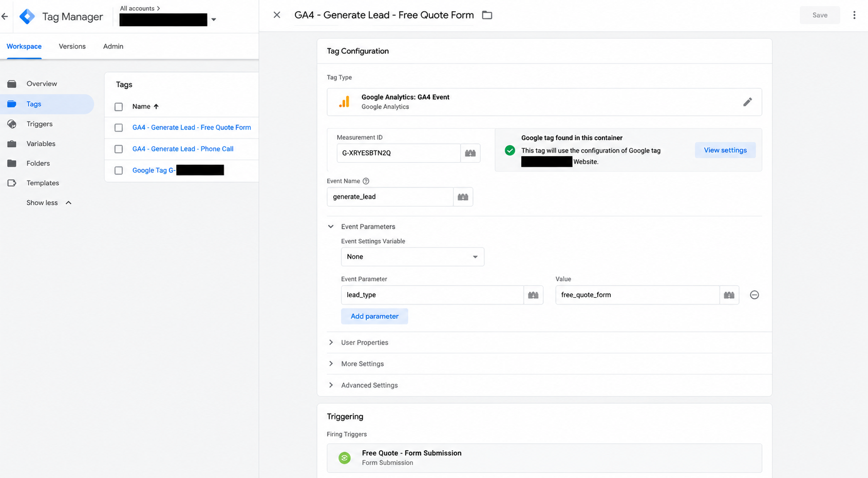Check the Phone Call tag checkbox
The image size is (868, 478).
click(119, 149)
